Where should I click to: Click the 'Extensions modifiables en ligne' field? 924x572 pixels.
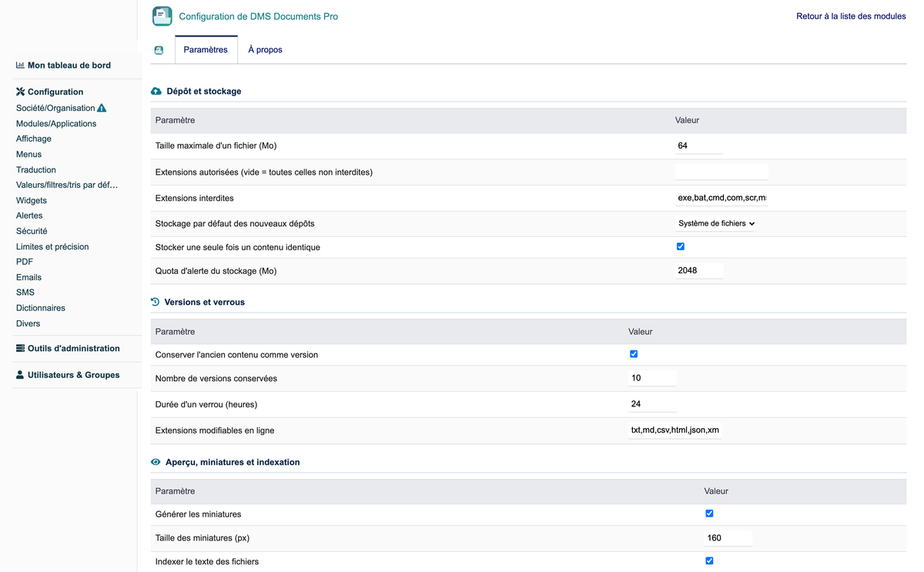[675, 430]
